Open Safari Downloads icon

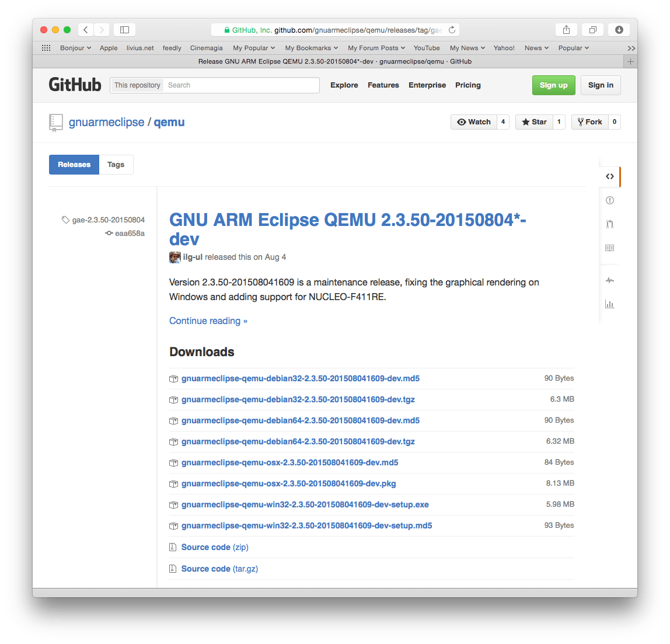pyautogui.click(x=618, y=29)
